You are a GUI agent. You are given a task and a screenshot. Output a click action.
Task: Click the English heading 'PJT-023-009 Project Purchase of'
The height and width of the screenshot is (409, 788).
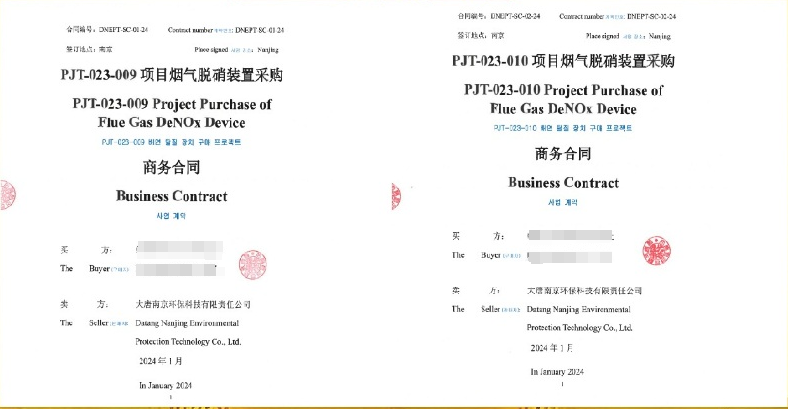pyautogui.click(x=172, y=104)
